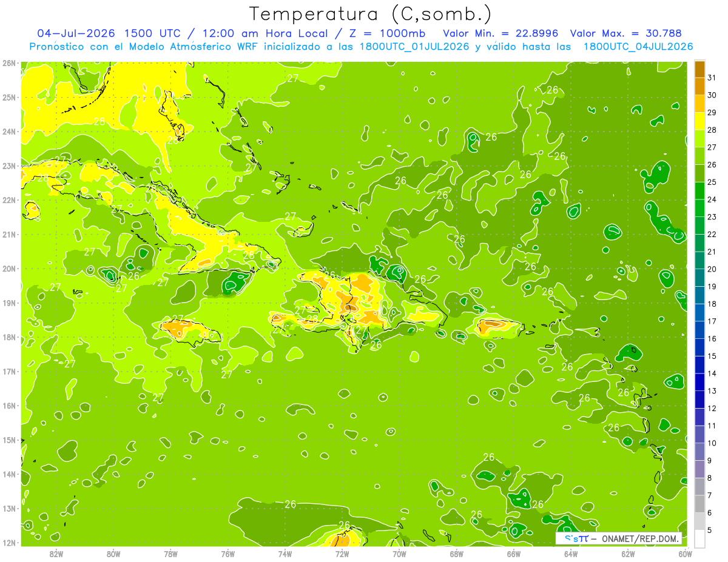Click the color scale value 10
This screenshot has width=728, height=562.
(712, 443)
